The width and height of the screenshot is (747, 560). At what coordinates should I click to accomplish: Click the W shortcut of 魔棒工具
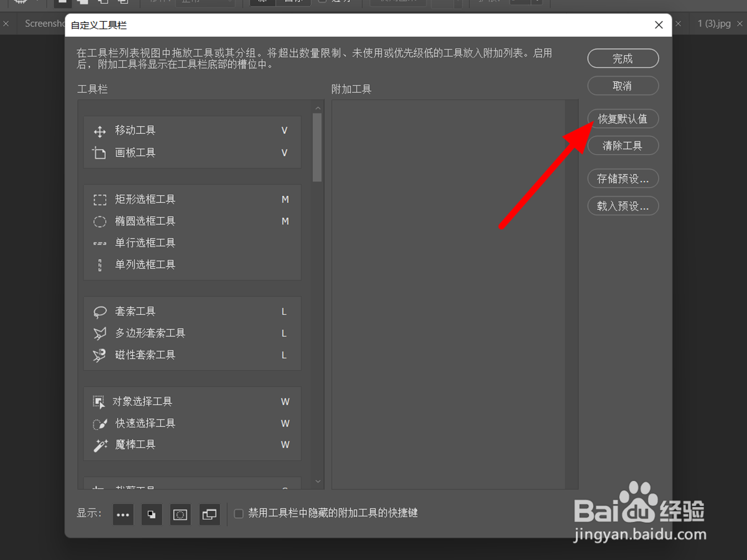285,445
